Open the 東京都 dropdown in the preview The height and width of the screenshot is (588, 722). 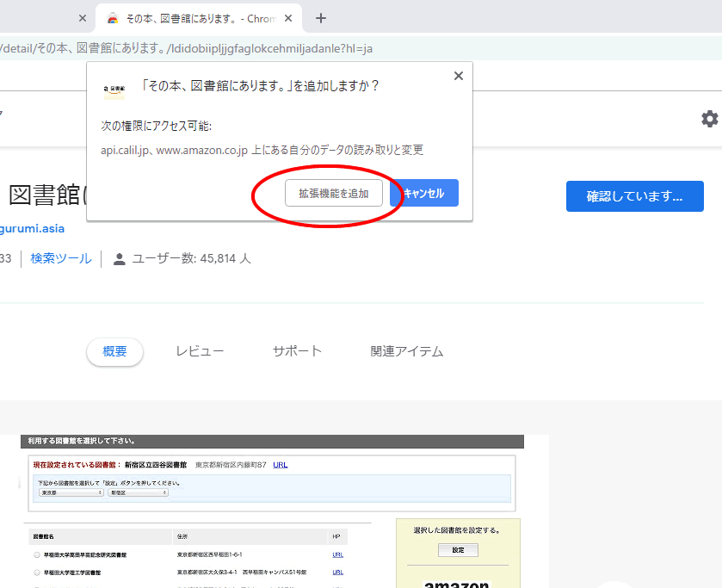click(71, 492)
